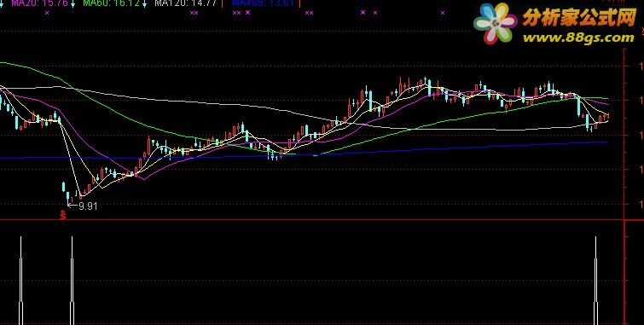The height and width of the screenshot is (325, 644).
Task: Click the rightmost white signal bar in lower panel
Action: pos(595,281)
